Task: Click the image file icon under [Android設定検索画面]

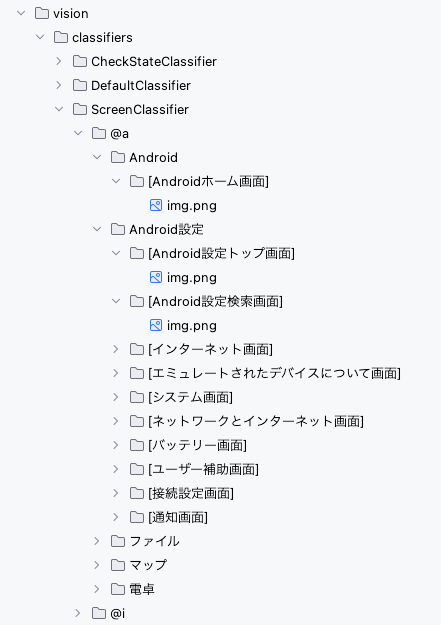Action: click(156, 325)
